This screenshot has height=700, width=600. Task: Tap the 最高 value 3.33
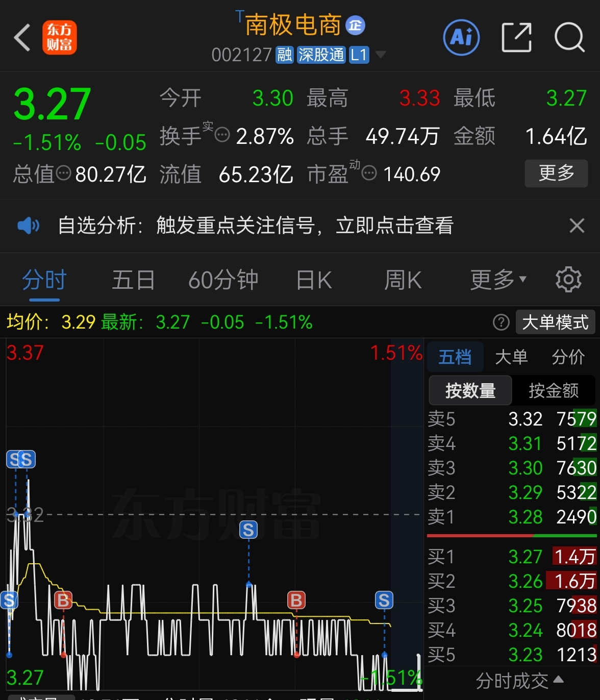(x=419, y=98)
